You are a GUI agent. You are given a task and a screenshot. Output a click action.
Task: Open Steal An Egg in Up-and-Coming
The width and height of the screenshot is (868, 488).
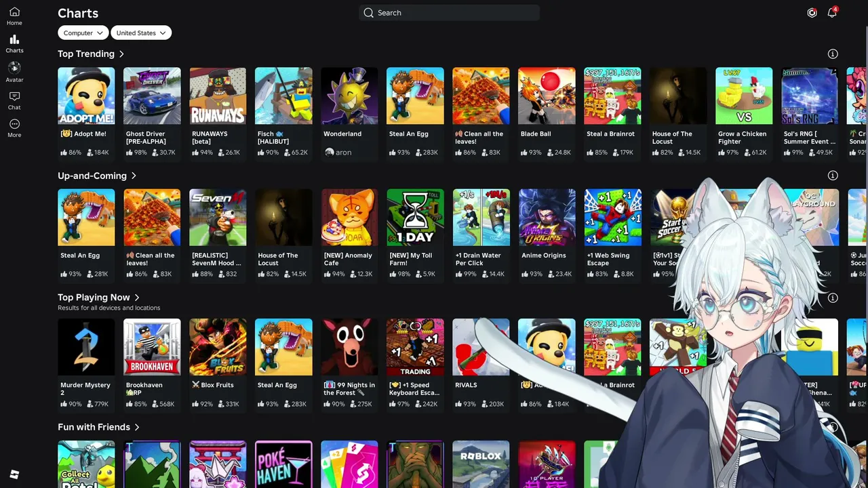coord(86,218)
